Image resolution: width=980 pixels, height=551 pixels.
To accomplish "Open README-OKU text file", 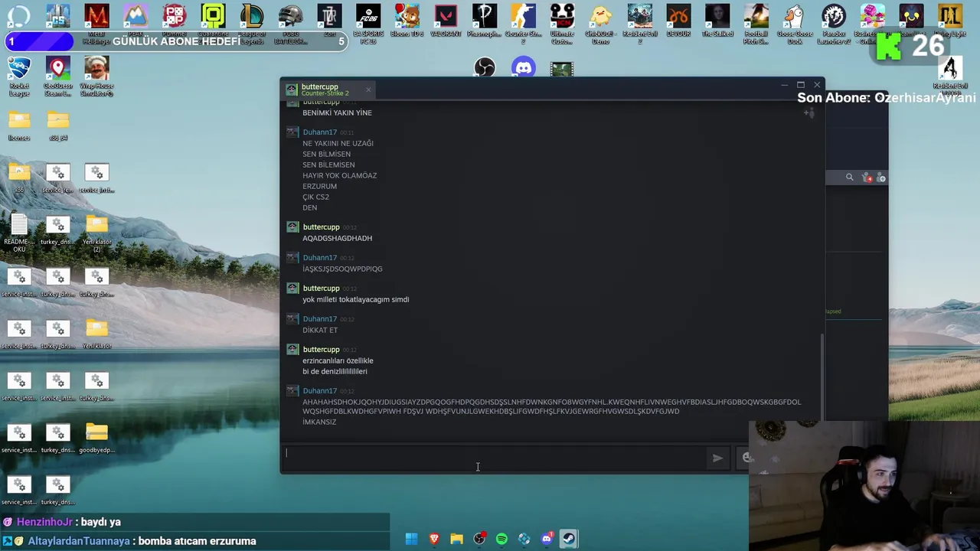I will (x=19, y=233).
